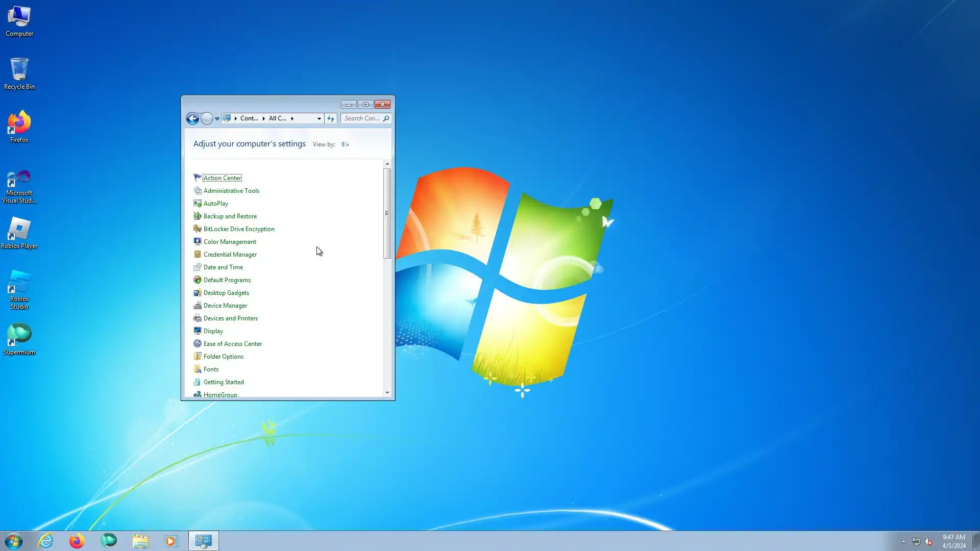
Task: Click the scroll down arrow of the list
Action: click(x=387, y=393)
